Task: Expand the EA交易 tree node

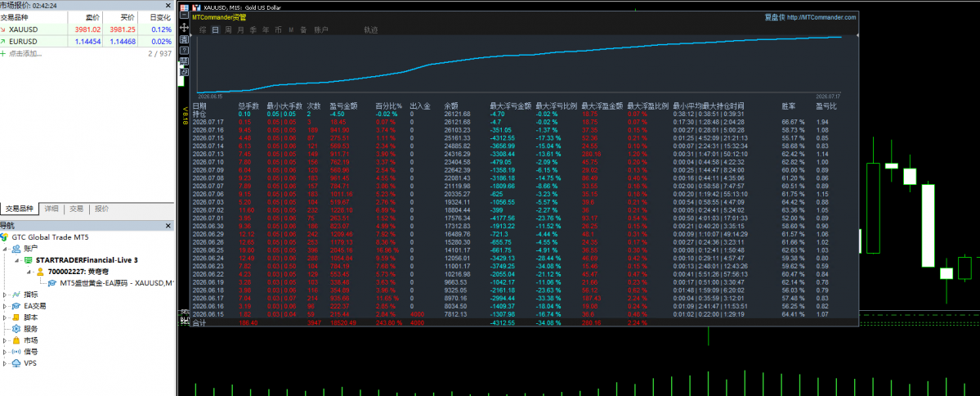Action: tap(6, 306)
